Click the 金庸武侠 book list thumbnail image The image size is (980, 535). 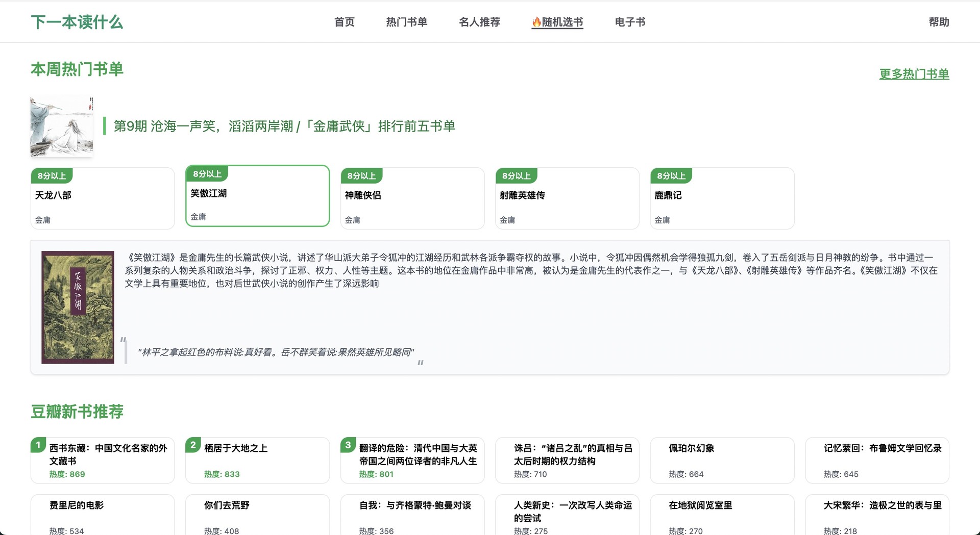click(x=62, y=126)
